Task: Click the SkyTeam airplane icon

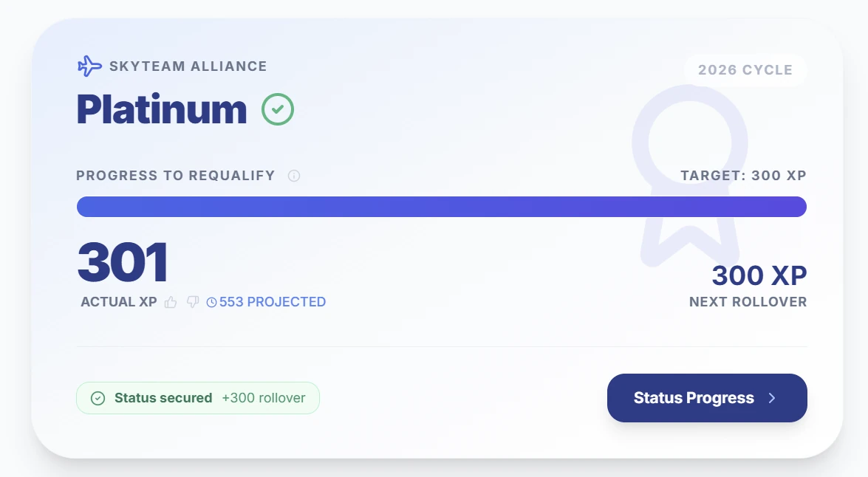Action: (89, 66)
